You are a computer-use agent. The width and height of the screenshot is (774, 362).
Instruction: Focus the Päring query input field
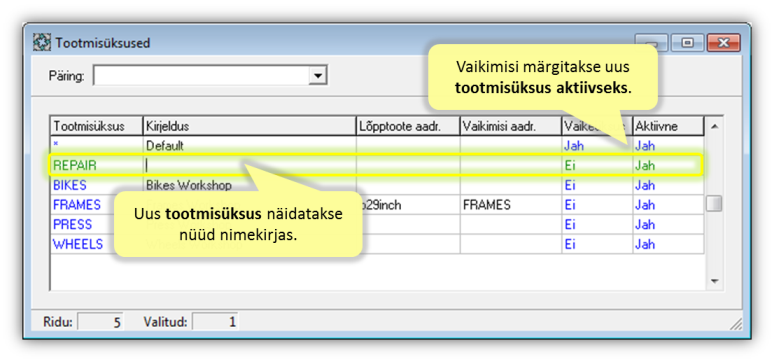coord(201,76)
